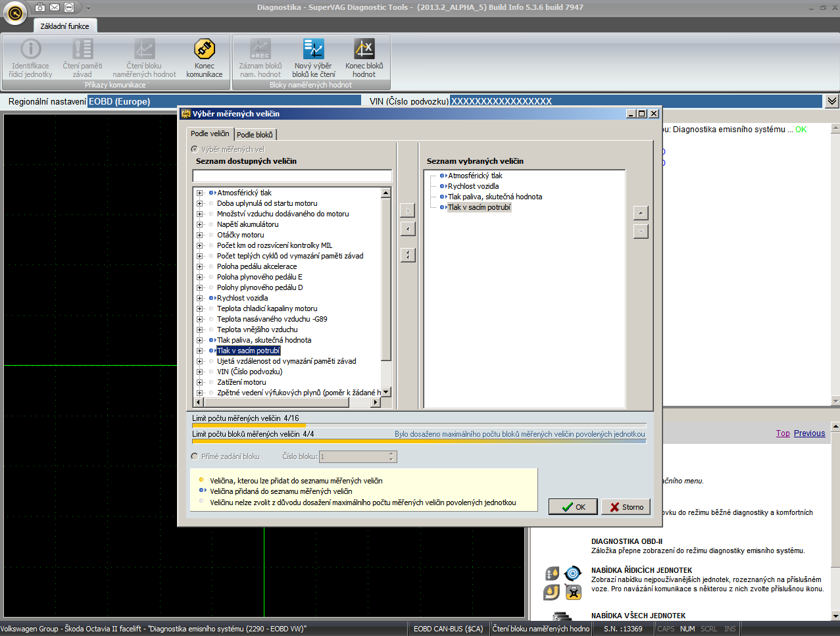Cancel the dialog with Storno button
This screenshot has height=636, width=840.
pos(626,507)
